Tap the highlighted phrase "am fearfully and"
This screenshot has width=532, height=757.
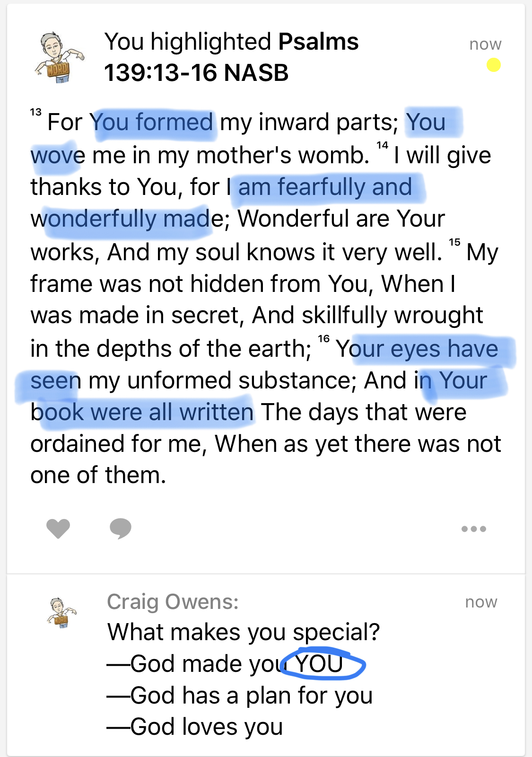coord(325,187)
